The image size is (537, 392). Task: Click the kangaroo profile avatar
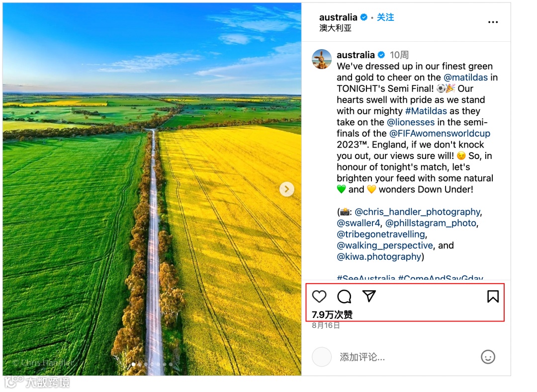click(322, 59)
